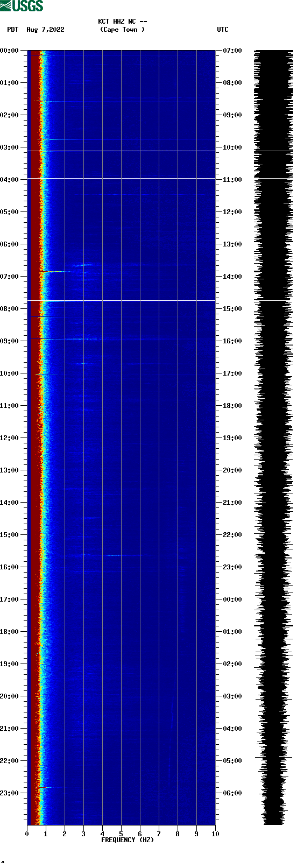The height and width of the screenshot is (868, 297).
Task: Click the '(Cape Town )' station label
Action: (122, 30)
